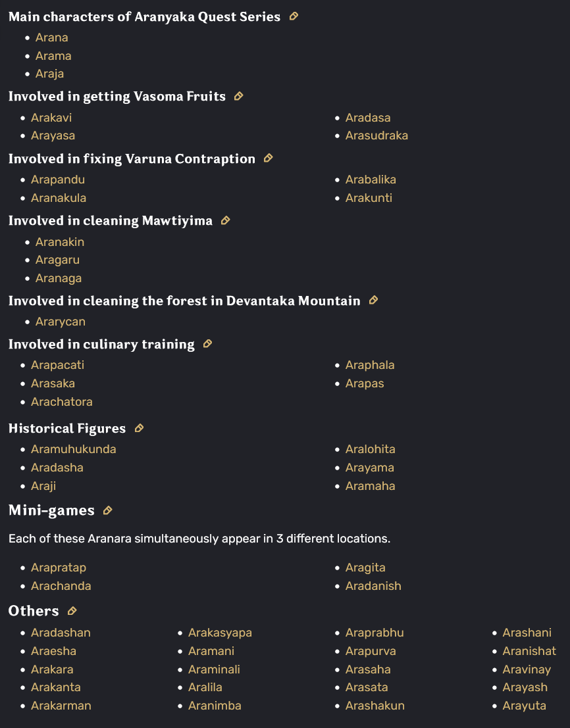The width and height of the screenshot is (570, 728).
Task: Go to the Arachatora page
Action: coord(61,402)
